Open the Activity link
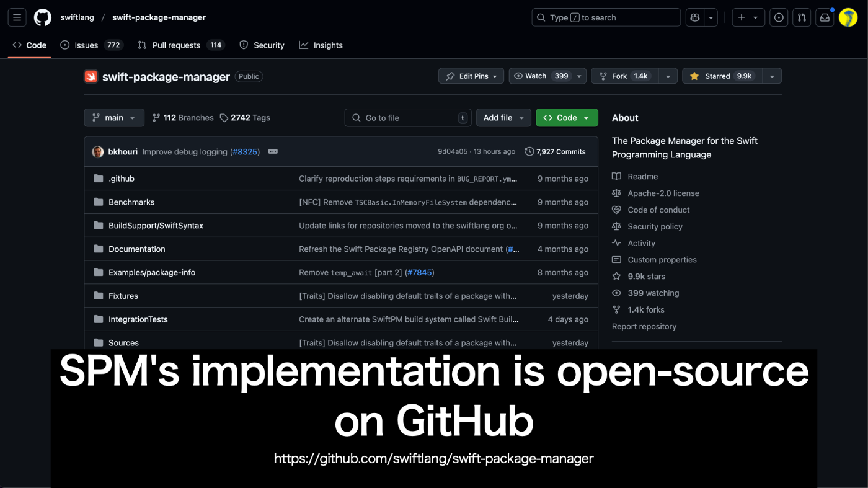 pos(634,244)
